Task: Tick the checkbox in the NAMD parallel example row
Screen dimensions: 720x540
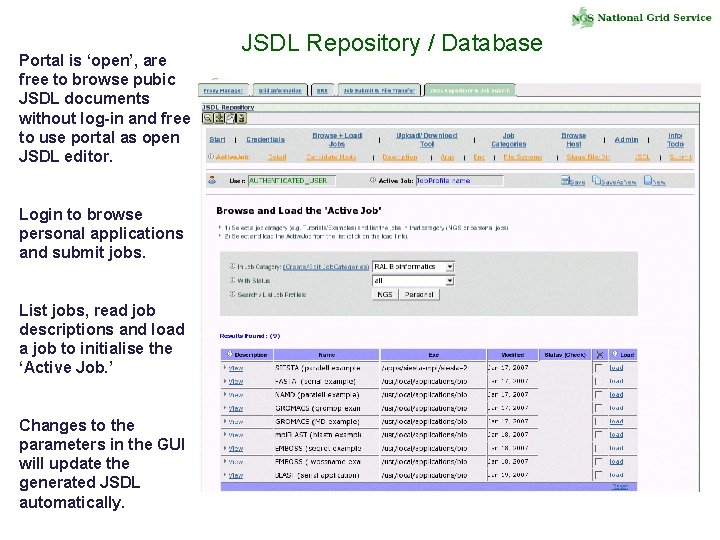Action: [598, 395]
